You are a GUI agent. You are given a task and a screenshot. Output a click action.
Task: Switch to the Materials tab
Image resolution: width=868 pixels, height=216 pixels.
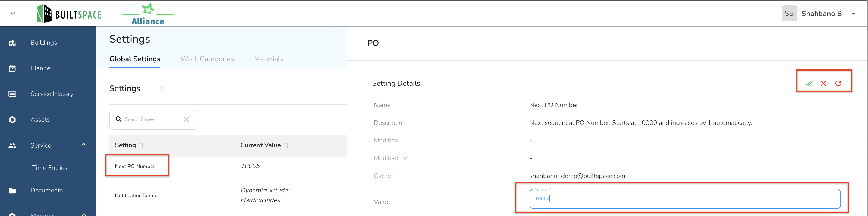269,59
